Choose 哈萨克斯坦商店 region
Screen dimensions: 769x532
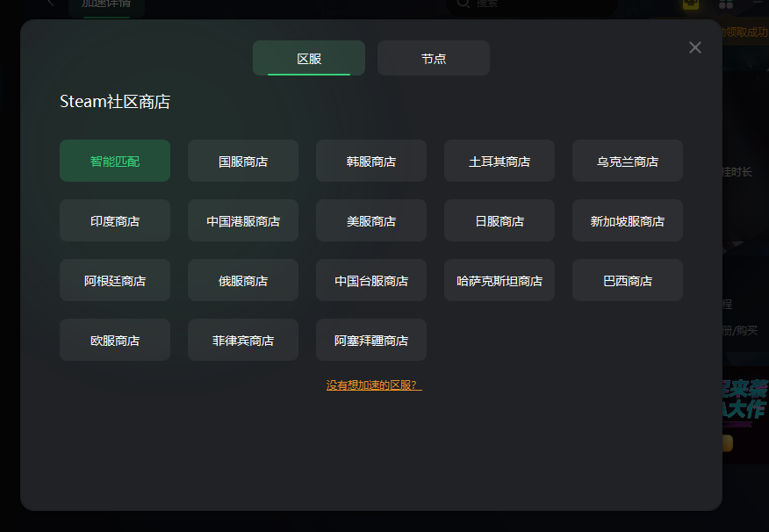(x=499, y=280)
